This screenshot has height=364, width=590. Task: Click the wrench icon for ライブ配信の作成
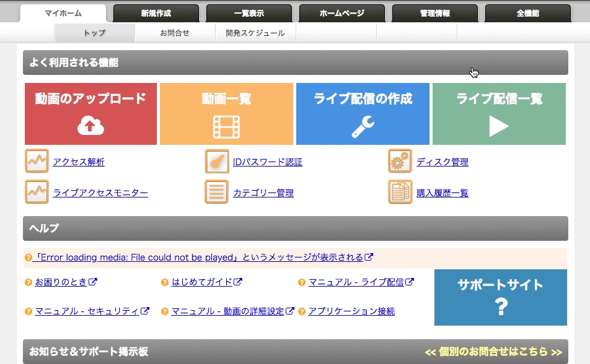(x=363, y=126)
